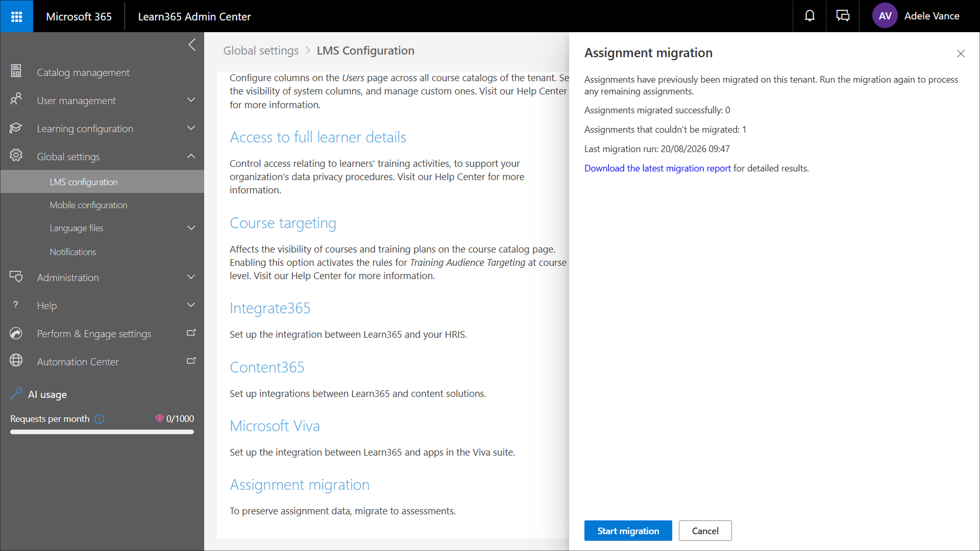Viewport: 980px width, 551px height.
Task: Click the Cancel button
Action: [x=705, y=531]
